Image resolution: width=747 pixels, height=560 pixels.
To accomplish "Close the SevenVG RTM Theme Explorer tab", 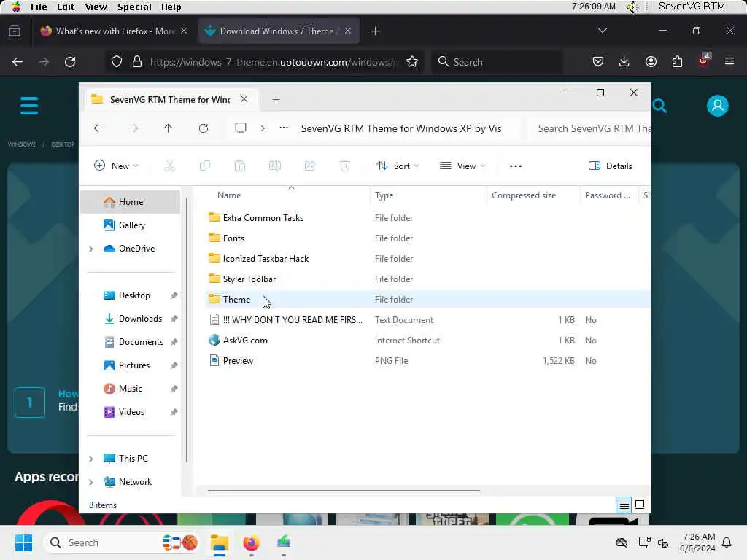I will pos(244,99).
